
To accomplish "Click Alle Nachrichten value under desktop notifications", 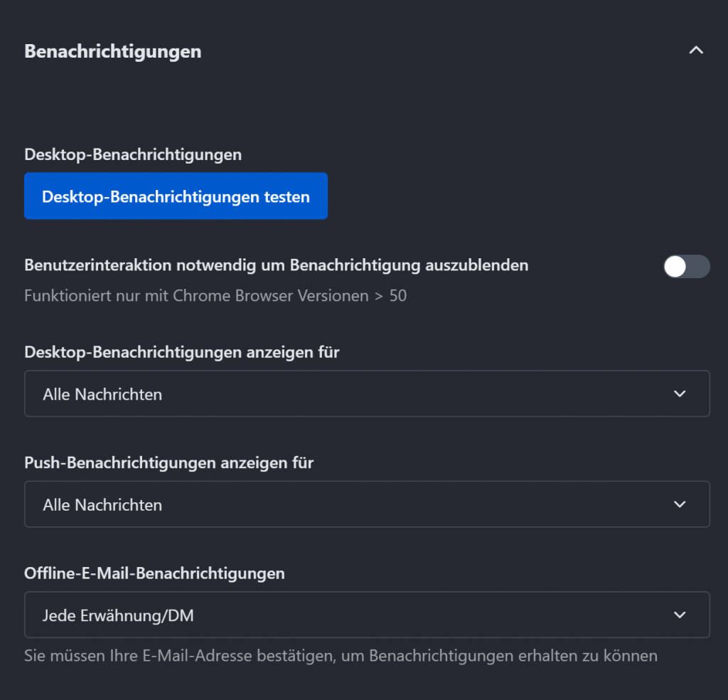I will tap(102, 394).
